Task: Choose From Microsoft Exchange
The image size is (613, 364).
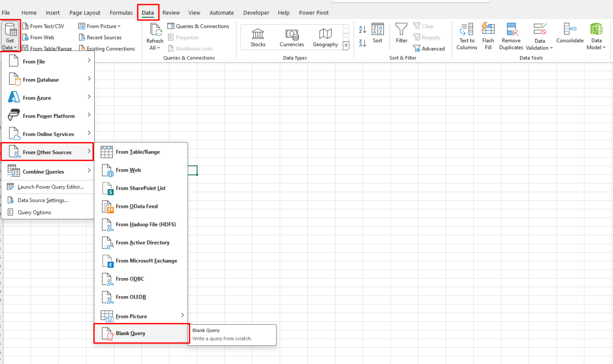Action: [x=141, y=261]
